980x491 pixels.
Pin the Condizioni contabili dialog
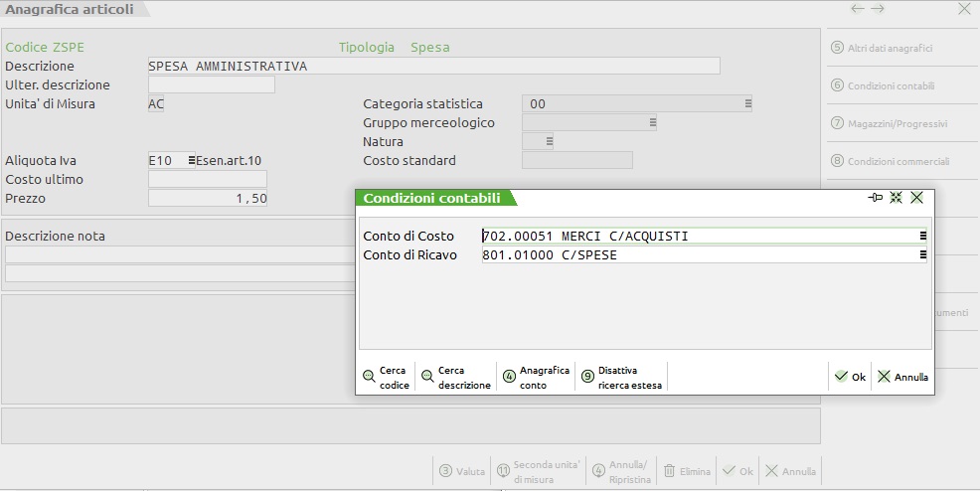875,198
